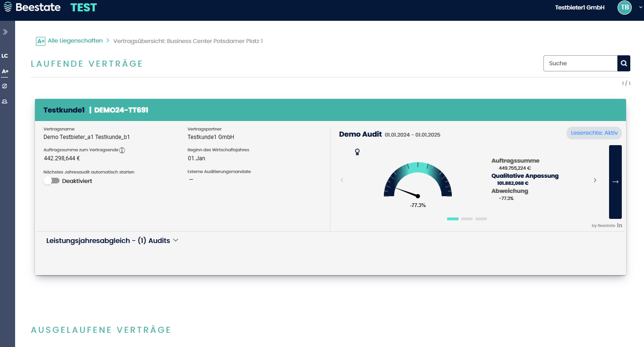This screenshot has width=644, height=347.
Task: Open the A+ module in sidebar
Action: pos(5,71)
